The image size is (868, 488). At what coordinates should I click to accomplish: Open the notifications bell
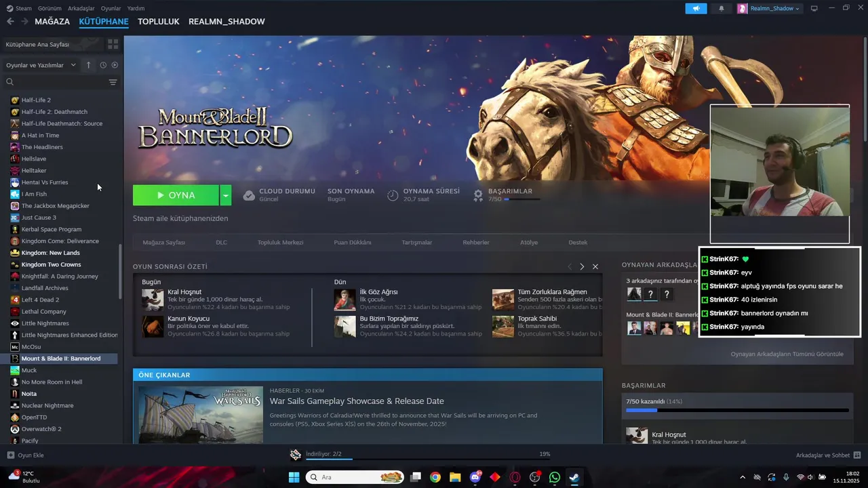[x=721, y=8]
